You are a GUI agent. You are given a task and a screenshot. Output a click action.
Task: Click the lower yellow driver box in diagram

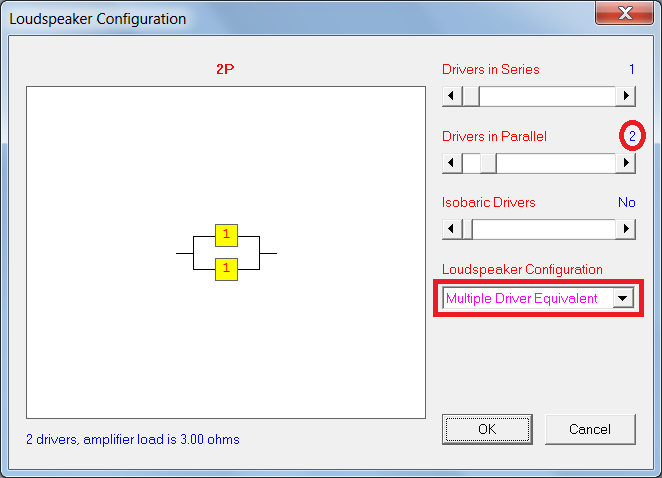[226, 269]
